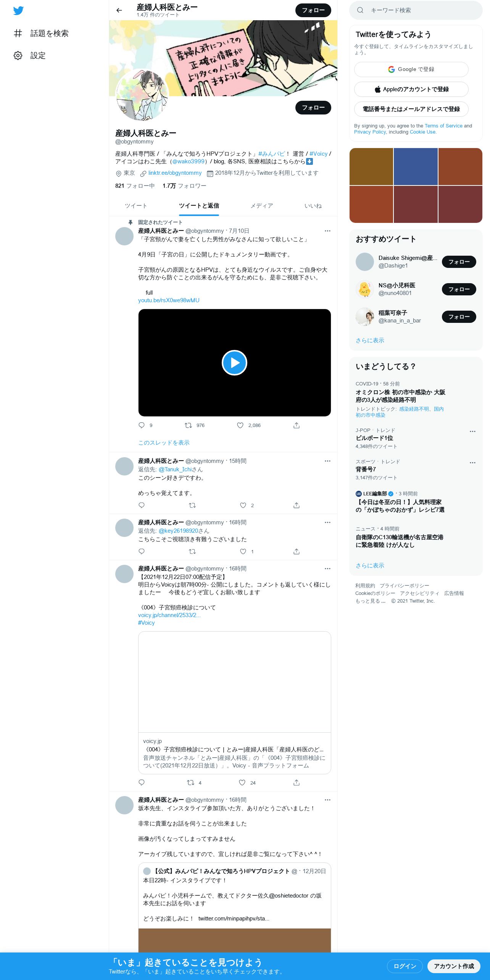Choose 電話番号またはメールアドレスで登録
This screenshot has width=490, height=980.
point(411,109)
